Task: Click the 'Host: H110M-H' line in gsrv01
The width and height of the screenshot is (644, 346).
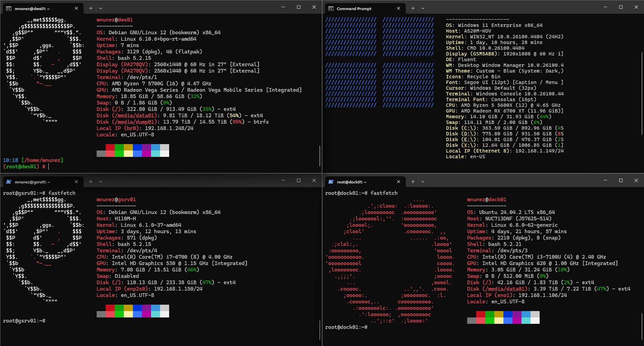Action: point(116,219)
